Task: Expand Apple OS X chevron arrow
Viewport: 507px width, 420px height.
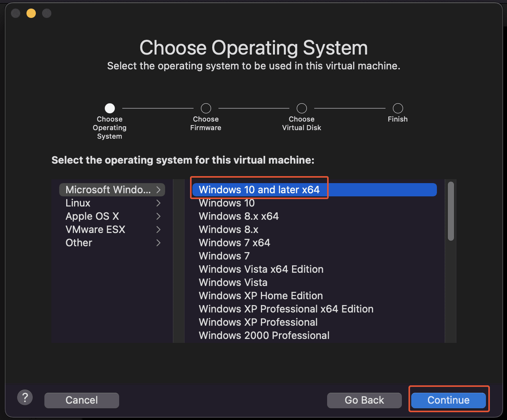Action: [158, 216]
